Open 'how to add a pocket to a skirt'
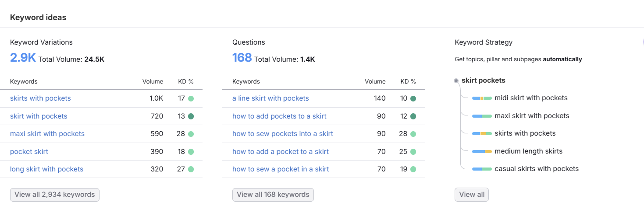Viewport: 644px width, 213px height. pyautogui.click(x=281, y=152)
